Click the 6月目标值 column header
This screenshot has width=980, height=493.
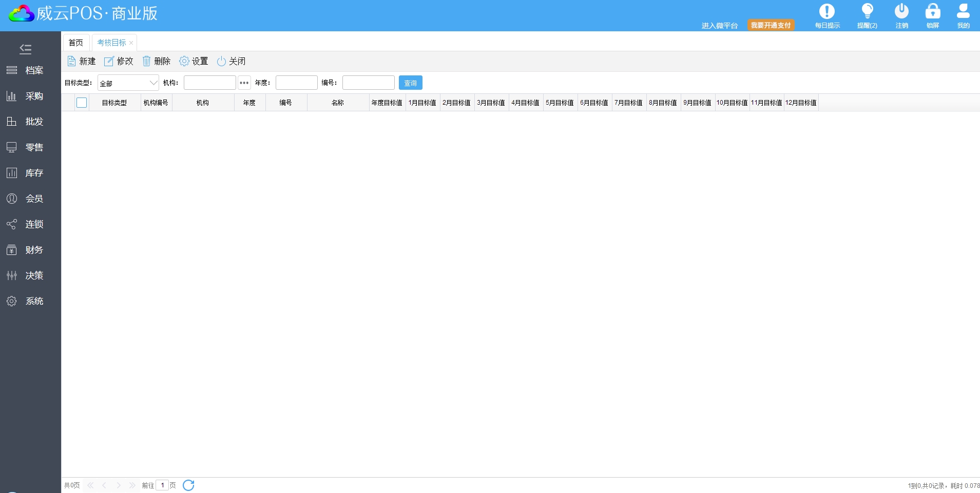594,103
